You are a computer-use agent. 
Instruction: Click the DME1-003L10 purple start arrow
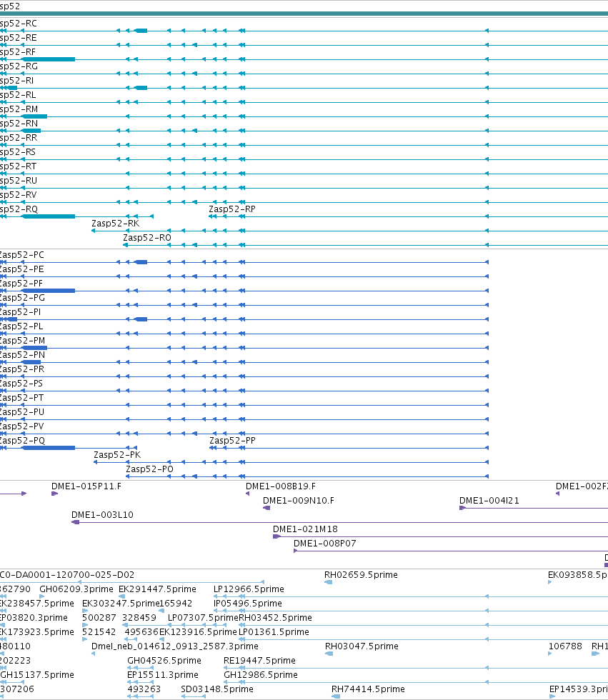76,522
